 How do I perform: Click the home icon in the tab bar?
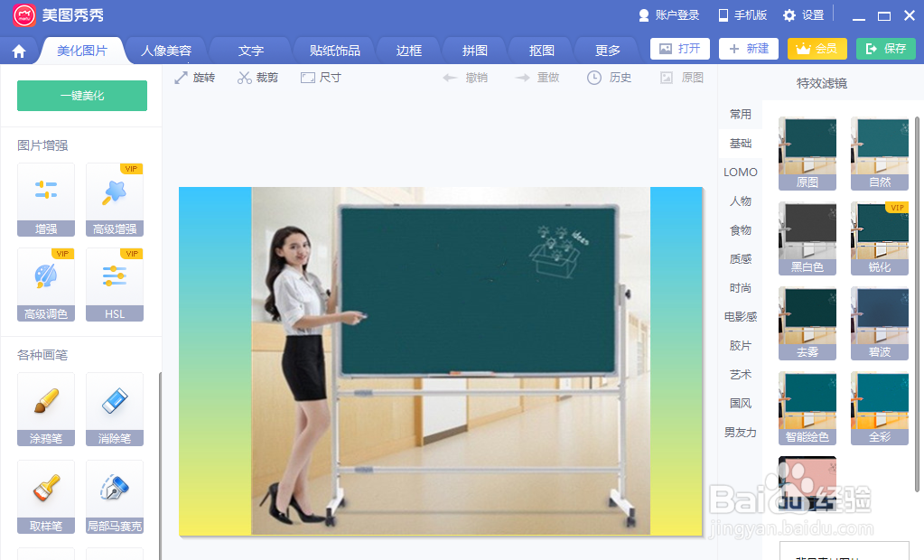point(17,50)
